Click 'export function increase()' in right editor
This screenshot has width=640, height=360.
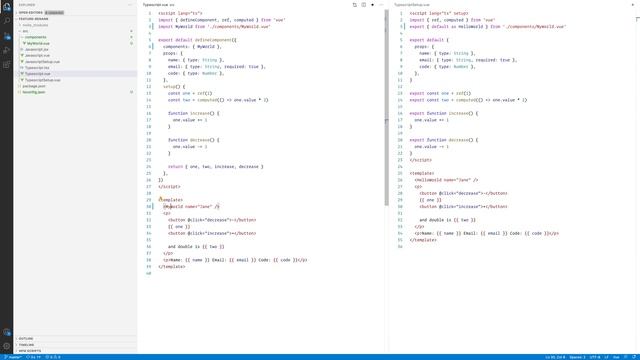click(444, 113)
